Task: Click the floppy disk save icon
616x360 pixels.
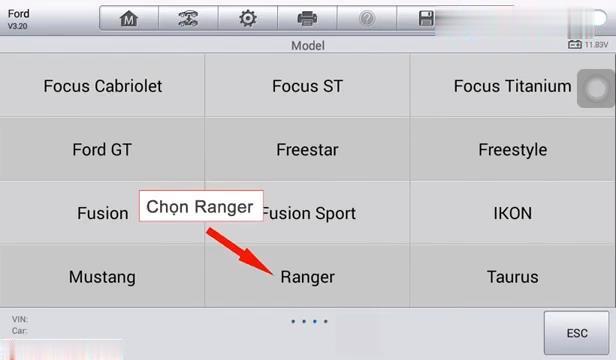Action: click(x=426, y=18)
